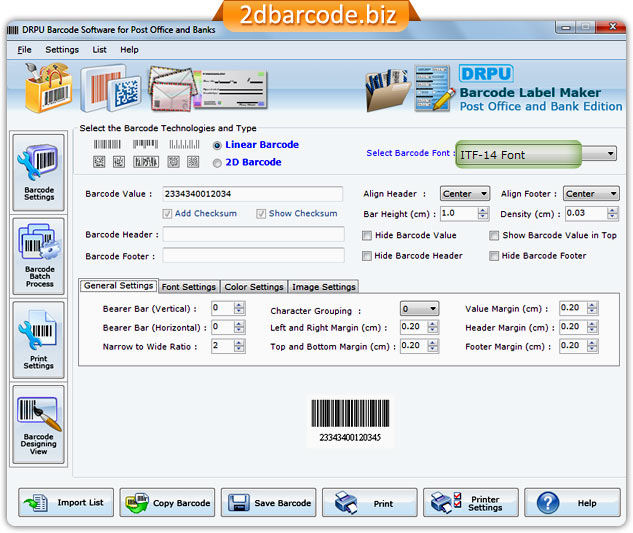The image size is (633, 533).
Task: Click the app barcode icon in title bar
Action: (x=13, y=30)
